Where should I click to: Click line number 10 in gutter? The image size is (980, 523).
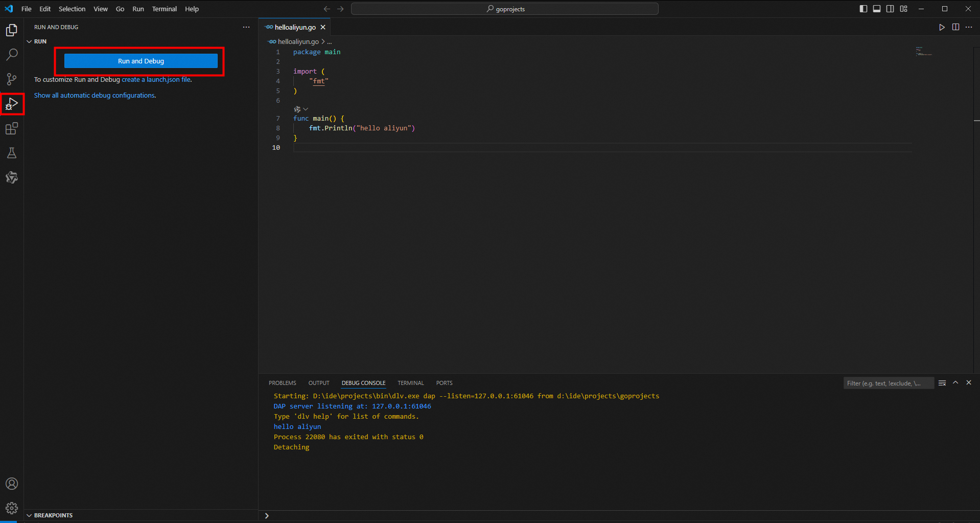tap(276, 148)
